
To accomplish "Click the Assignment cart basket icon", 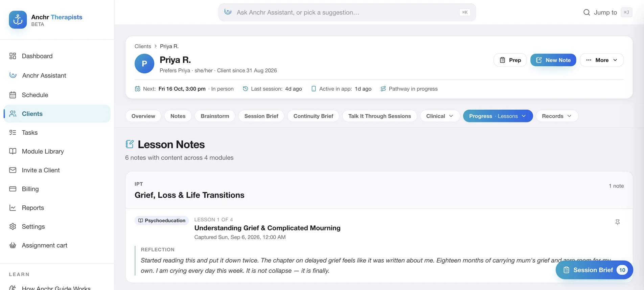I will point(13,245).
